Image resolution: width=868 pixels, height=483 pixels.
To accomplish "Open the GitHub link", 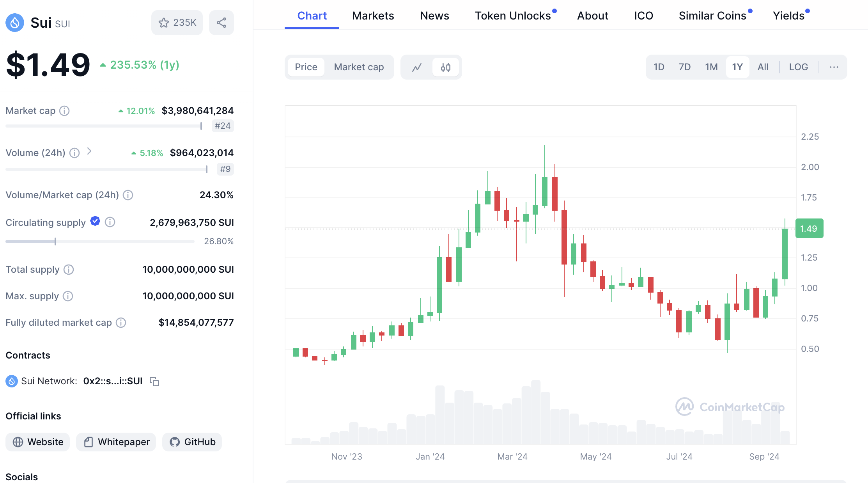I will pyautogui.click(x=192, y=442).
